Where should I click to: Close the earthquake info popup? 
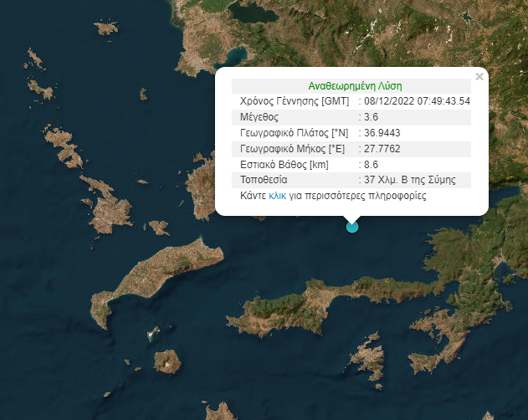coord(479,77)
